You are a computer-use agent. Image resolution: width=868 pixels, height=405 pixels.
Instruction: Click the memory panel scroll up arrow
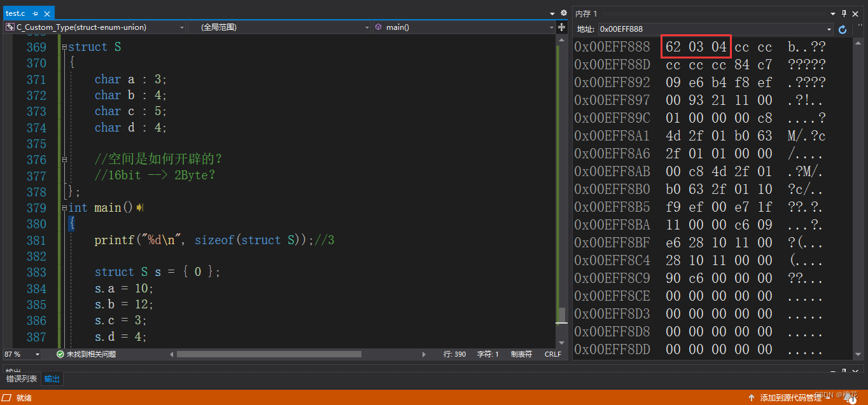(858, 42)
